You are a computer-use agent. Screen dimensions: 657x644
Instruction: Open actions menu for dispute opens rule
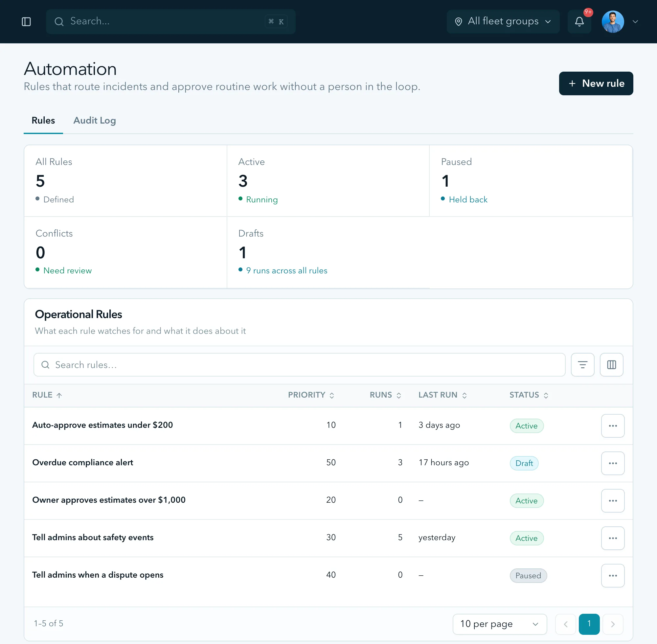pyautogui.click(x=613, y=576)
